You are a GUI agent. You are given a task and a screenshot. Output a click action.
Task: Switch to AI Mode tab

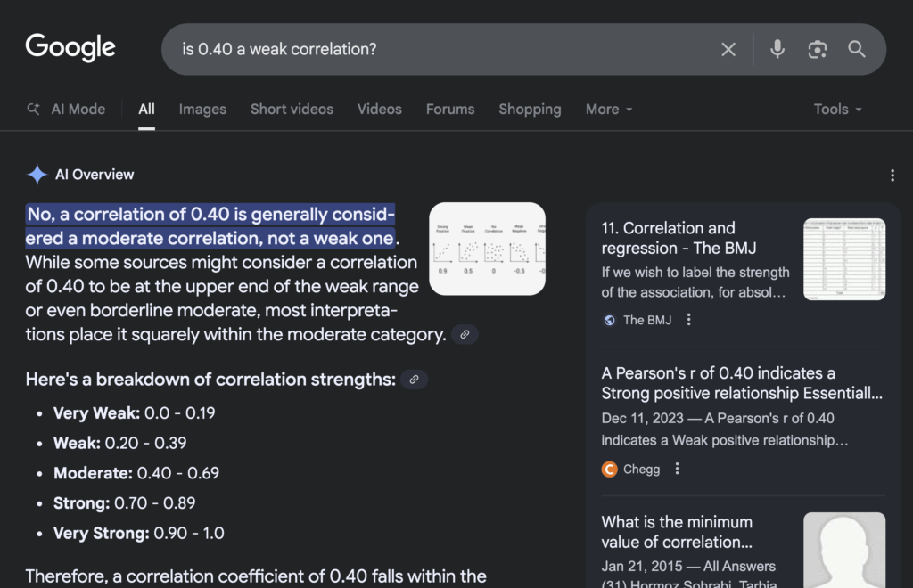pos(67,109)
